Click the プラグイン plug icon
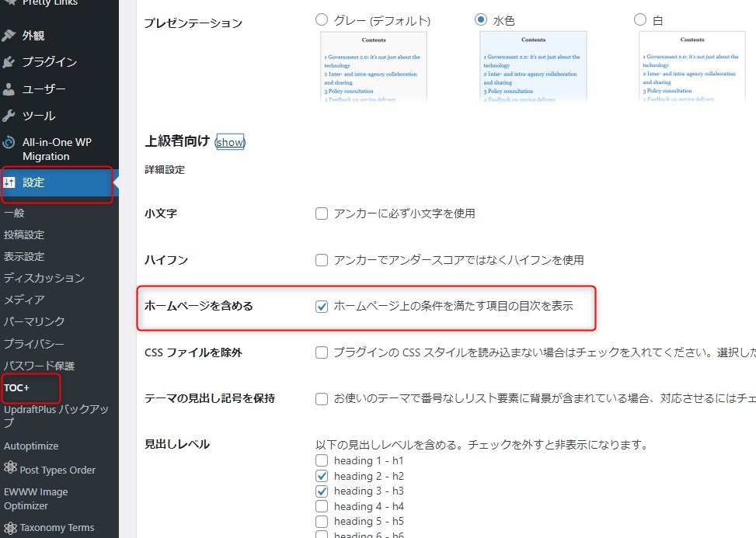 click(x=9, y=62)
